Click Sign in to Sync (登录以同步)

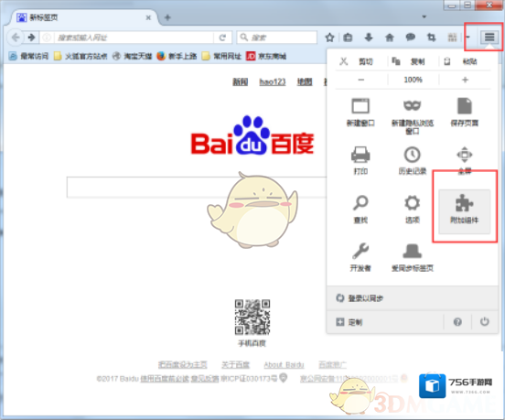point(413,298)
